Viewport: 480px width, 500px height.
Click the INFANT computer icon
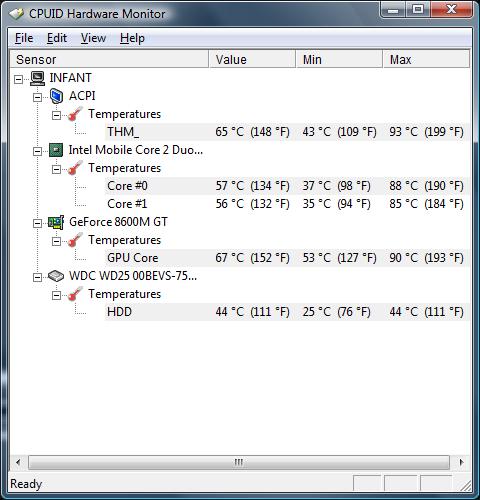(37, 78)
